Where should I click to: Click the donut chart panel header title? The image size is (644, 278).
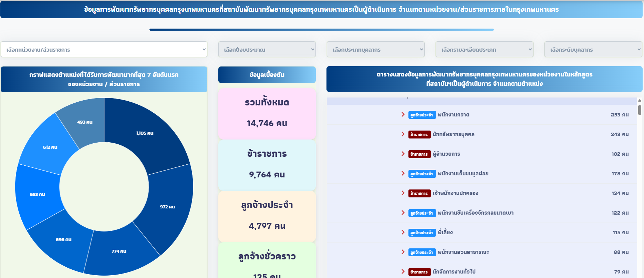104,79
